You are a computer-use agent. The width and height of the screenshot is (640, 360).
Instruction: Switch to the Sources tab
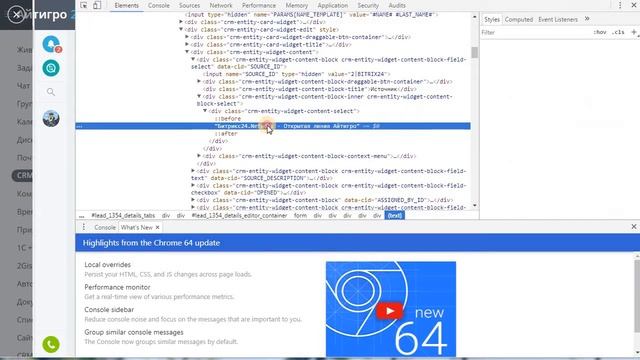189,5
